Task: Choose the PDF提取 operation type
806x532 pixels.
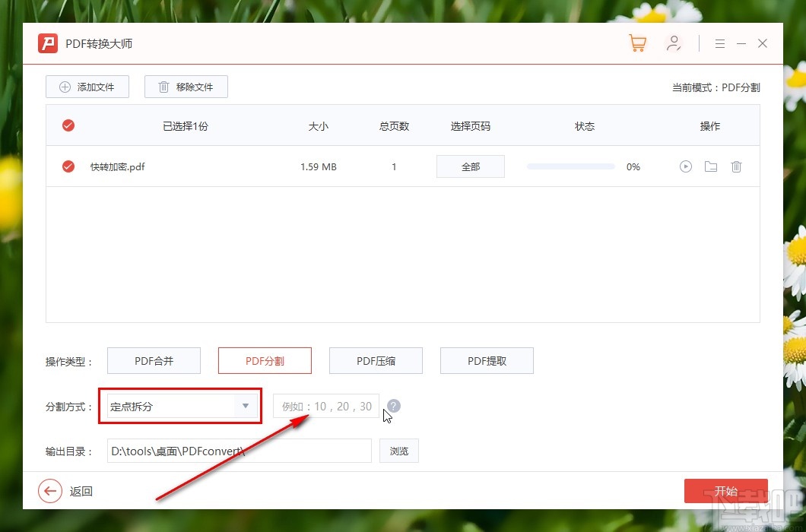Action: 487,360
